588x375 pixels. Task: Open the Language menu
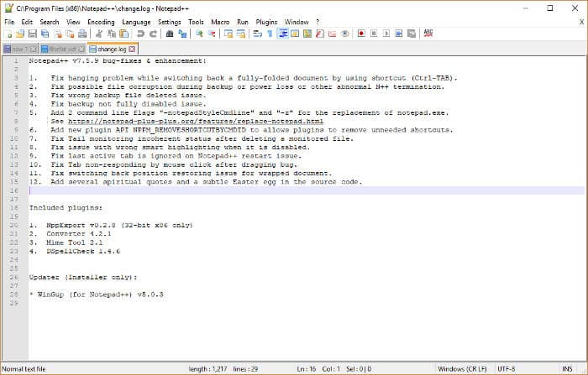click(136, 21)
